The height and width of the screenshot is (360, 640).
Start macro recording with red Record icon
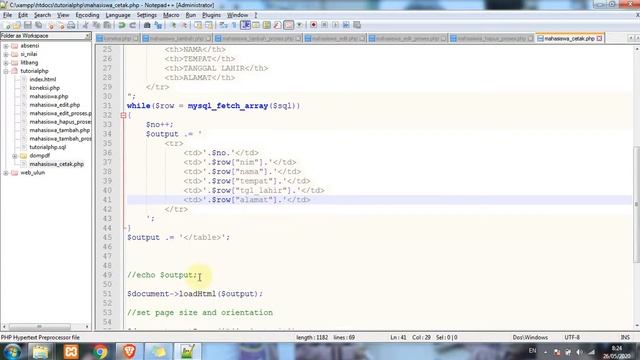tap(313, 25)
